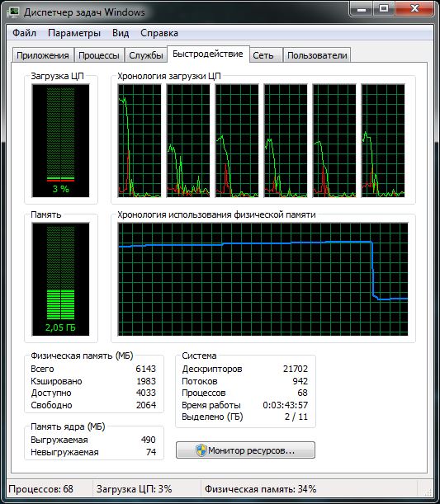The height and width of the screenshot is (504, 440).
Task: Open the Параметры menu
Action: click(74, 33)
